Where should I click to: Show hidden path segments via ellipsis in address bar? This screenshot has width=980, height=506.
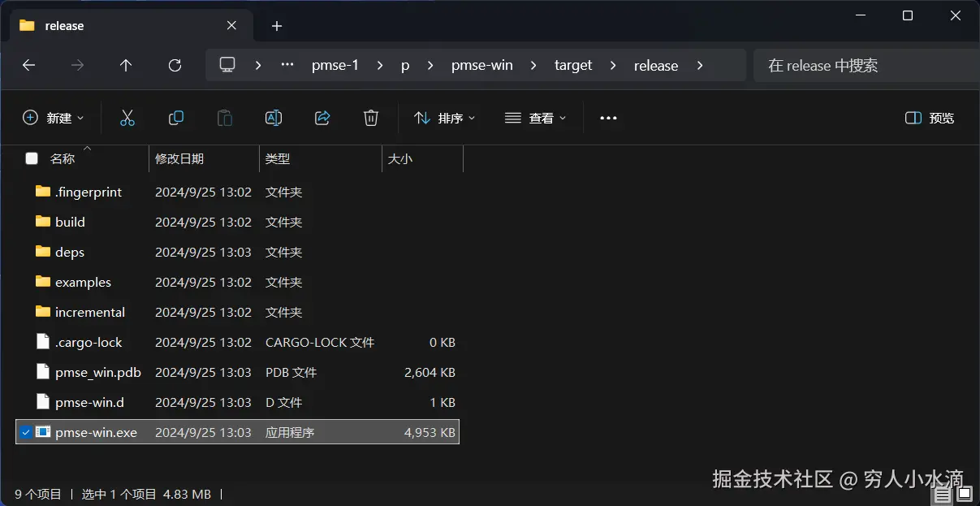(x=287, y=65)
